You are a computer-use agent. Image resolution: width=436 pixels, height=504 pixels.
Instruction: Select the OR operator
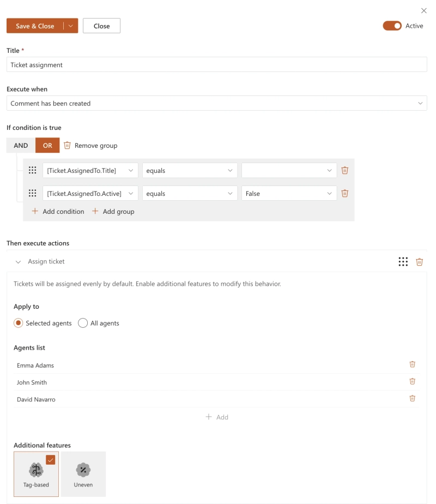coord(47,145)
